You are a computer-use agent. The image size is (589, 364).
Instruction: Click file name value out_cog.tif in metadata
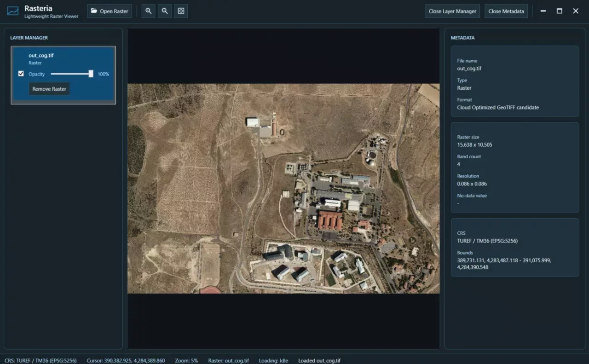pyautogui.click(x=469, y=69)
